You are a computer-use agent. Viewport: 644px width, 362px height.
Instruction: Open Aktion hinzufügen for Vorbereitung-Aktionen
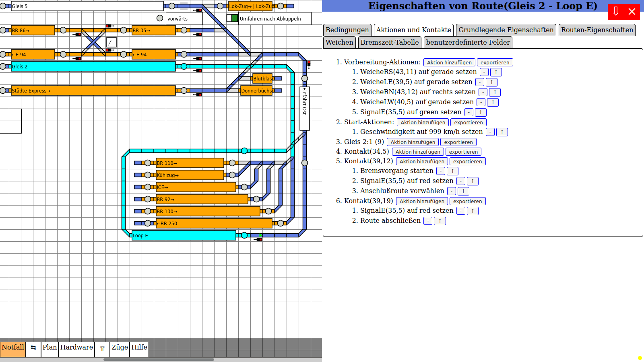449,63
